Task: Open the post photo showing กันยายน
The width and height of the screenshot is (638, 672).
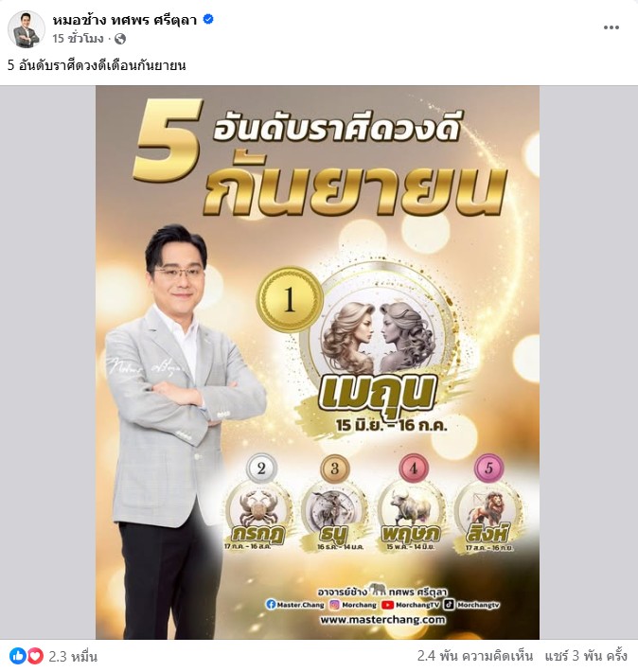Action: coord(317,363)
